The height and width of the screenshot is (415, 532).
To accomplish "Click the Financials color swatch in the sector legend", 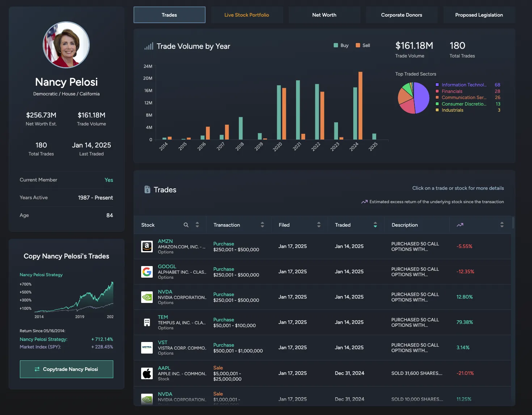I will (x=437, y=91).
